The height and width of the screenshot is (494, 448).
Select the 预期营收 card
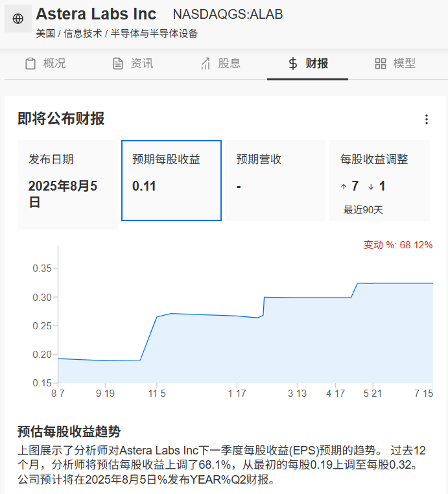click(x=276, y=180)
